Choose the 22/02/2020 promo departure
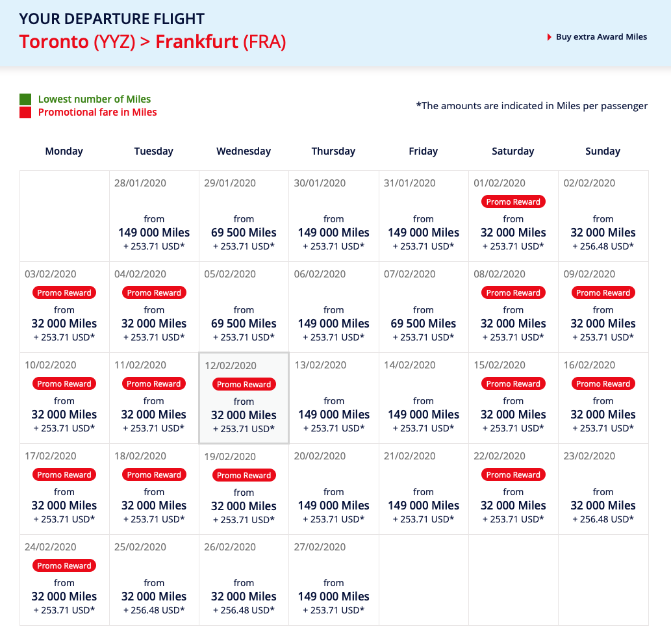The height and width of the screenshot is (644, 671). click(513, 489)
